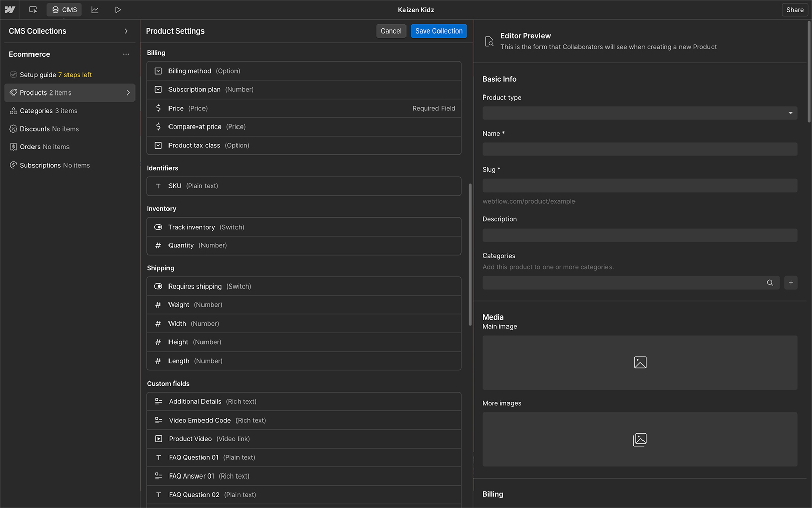Click the Product Settings panel scrollbar

(470, 254)
